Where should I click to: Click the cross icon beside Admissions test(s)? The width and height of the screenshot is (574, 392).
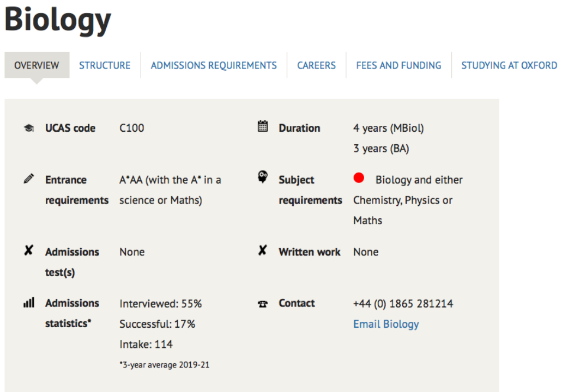(28, 250)
